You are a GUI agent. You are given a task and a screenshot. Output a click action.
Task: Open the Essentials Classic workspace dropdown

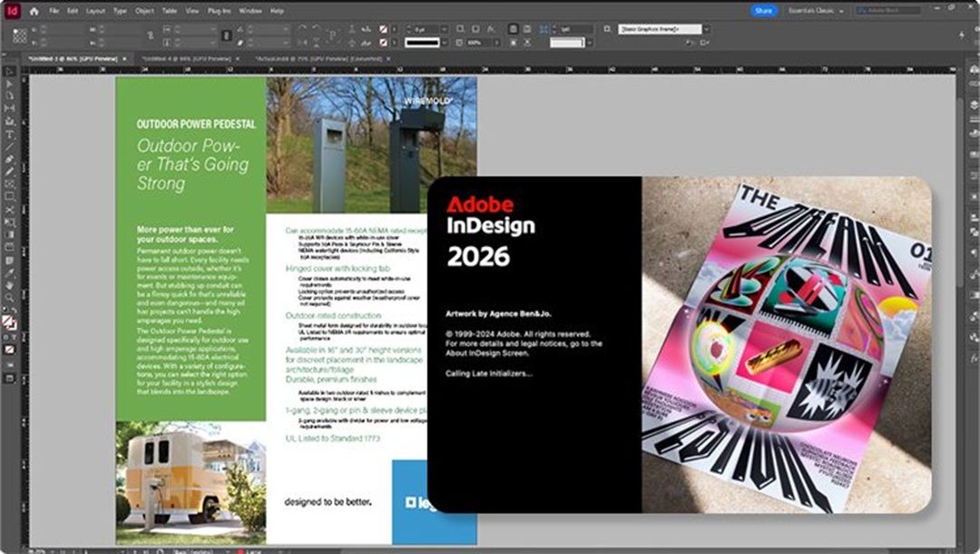(x=815, y=11)
